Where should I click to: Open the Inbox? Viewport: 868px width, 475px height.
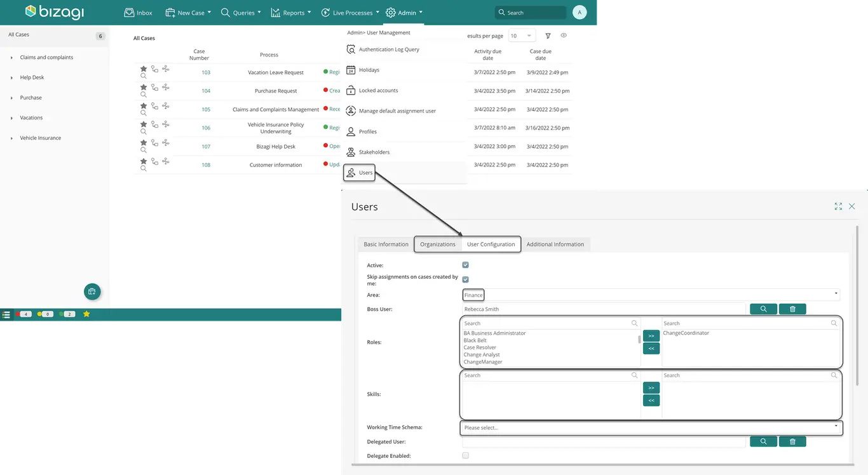tap(138, 13)
